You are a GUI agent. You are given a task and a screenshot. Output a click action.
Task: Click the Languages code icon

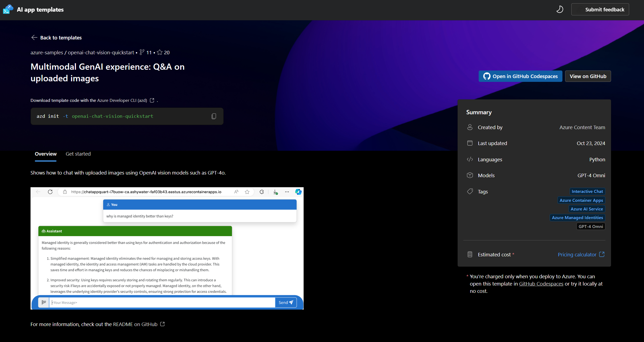click(470, 159)
